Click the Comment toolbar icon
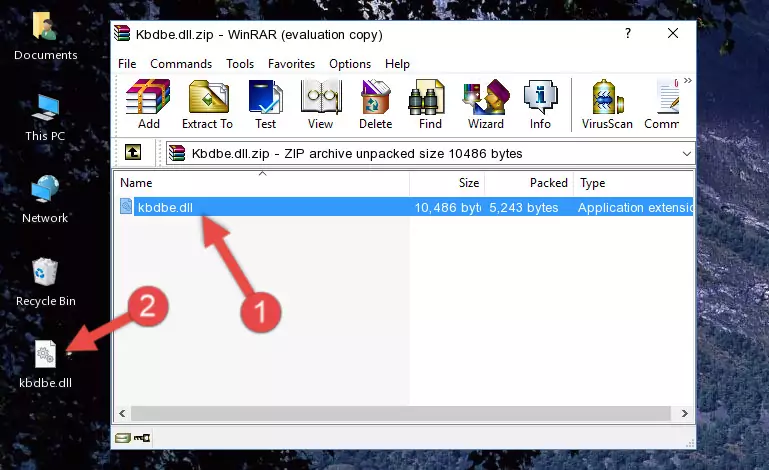769x470 pixels. coord(662,104)
